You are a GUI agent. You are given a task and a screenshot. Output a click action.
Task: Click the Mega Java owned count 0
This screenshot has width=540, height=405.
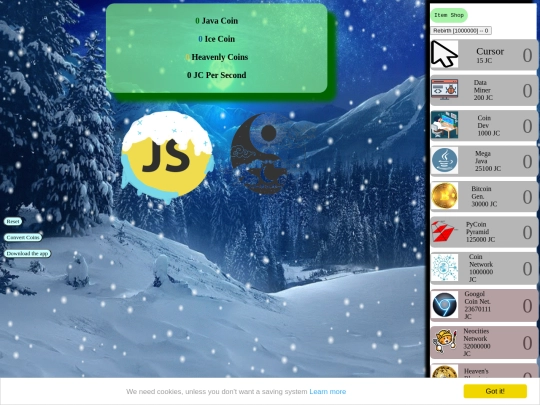coord(527,162)
